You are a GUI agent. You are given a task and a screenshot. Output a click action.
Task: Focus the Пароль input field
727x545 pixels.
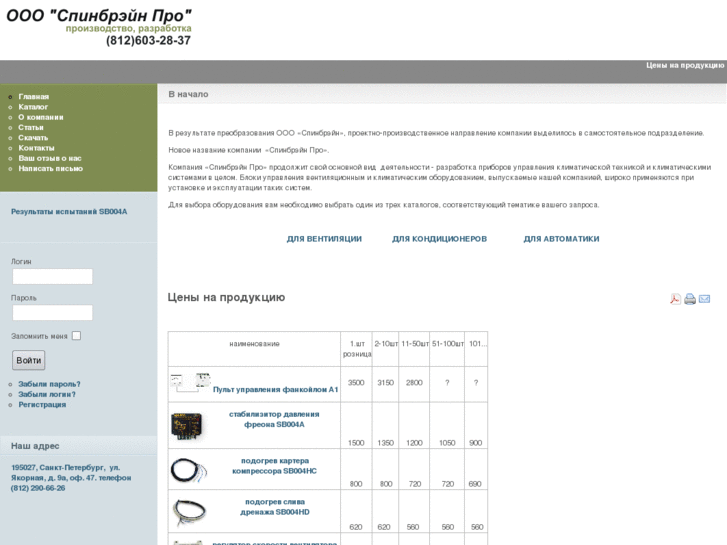coord(52,313)
